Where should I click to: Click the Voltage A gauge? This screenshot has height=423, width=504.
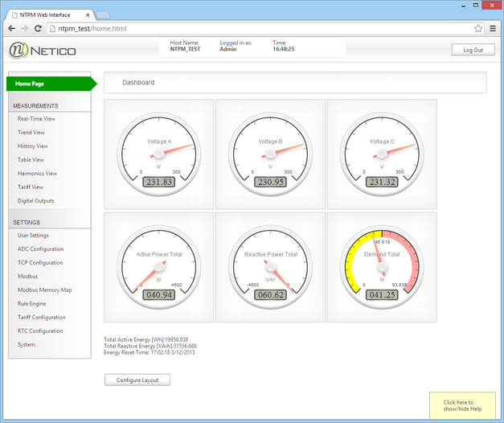coord(159,154)
